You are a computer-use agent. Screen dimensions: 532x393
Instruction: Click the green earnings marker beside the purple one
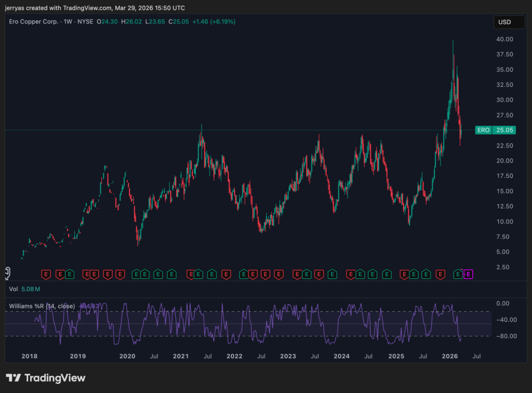tap(458, 274)
